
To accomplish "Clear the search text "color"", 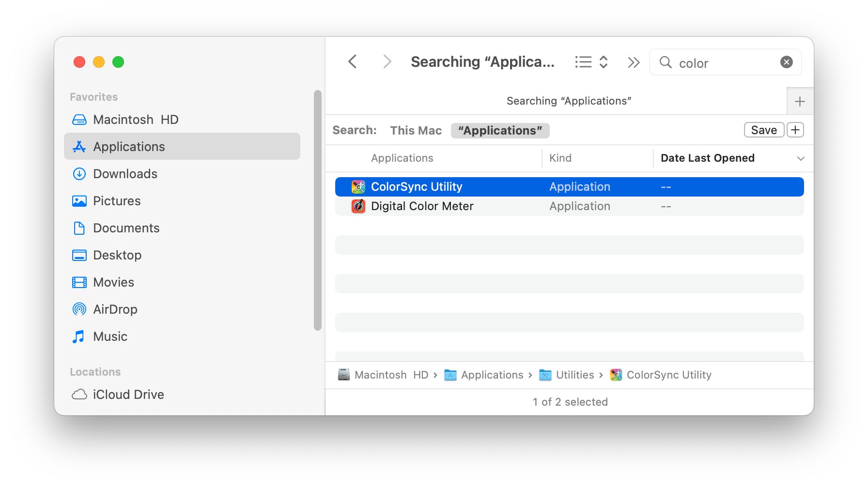I will point(787,62).
